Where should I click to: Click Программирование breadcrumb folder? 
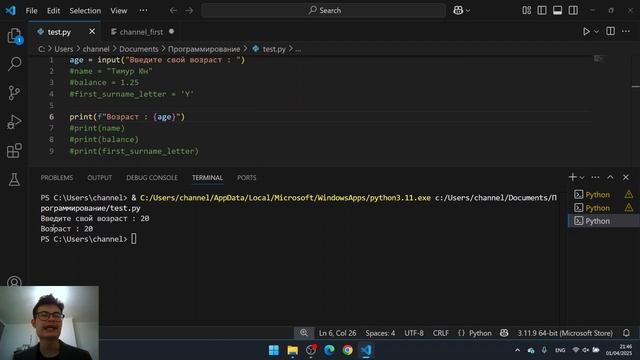coord(204,49)
